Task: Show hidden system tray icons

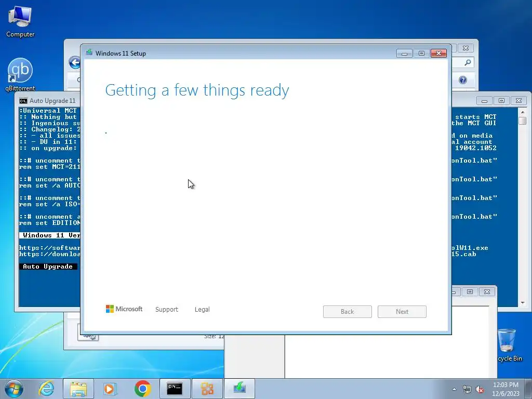Action: coord(454,389)
